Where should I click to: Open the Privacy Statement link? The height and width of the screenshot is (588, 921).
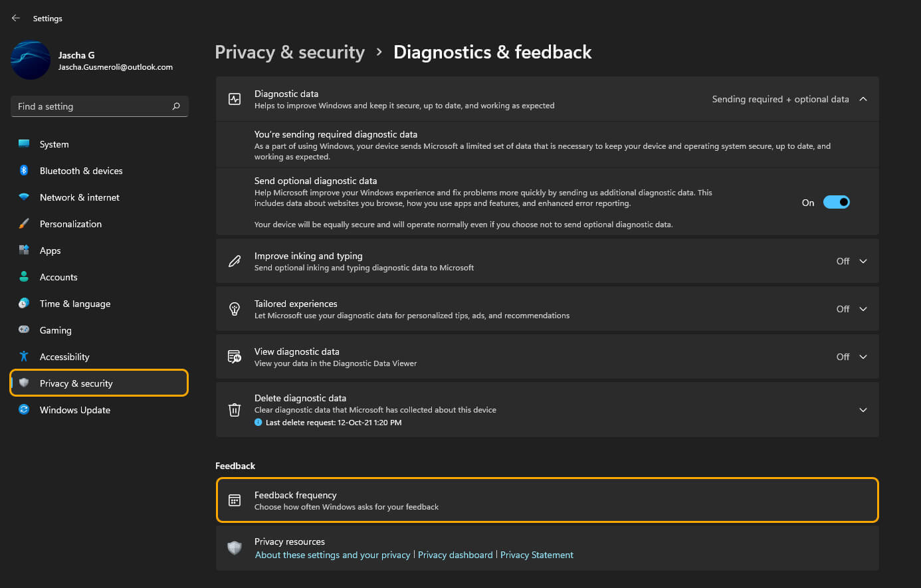[x=537, y=555]
